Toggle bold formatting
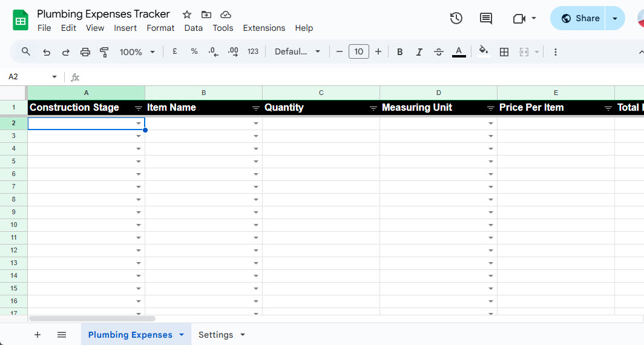The height and width of the screenshot is (345, 644). 399,52
